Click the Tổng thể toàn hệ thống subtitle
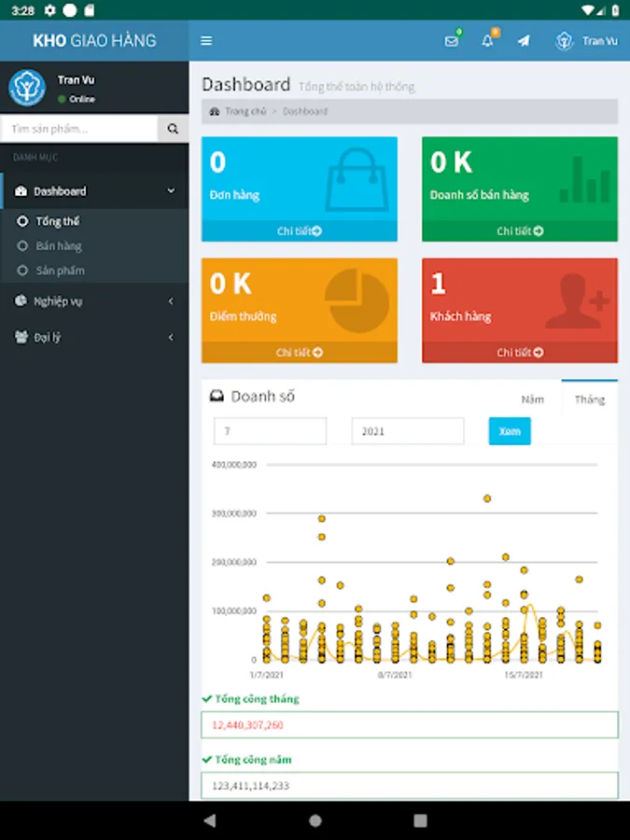This screenshot has width=630, height=840. point(357,86)
